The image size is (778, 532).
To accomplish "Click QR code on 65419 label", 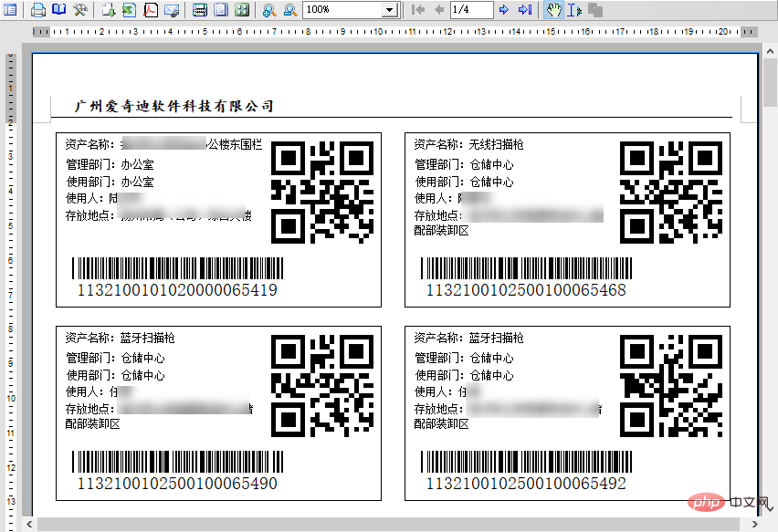I will (322, 193).
